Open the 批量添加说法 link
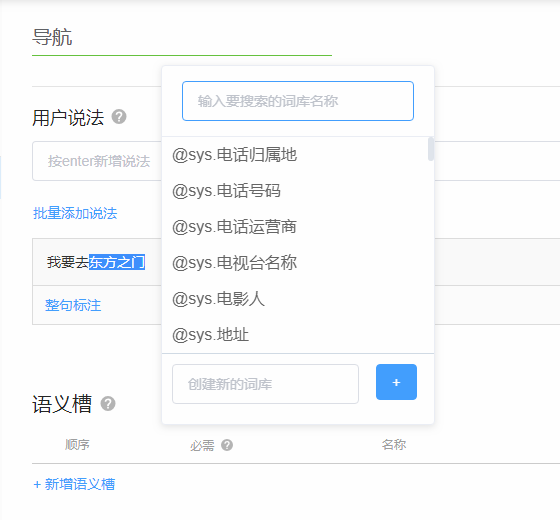 (75, 213)
